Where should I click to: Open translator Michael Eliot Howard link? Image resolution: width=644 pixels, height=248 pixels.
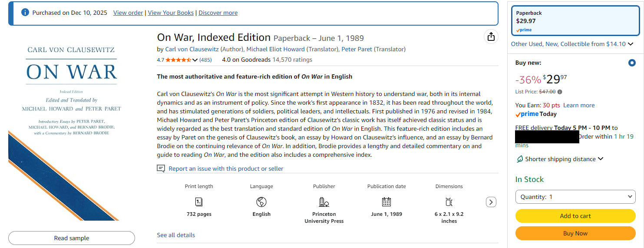click(277, 49)
